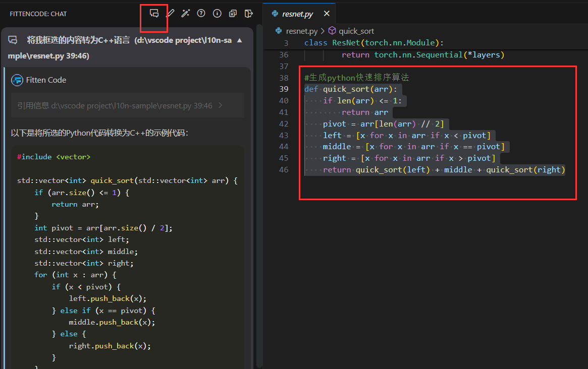Expand the 引用信息 reference chevron
The width and height of the screenshot is (588, 369).
click(221, 105)
